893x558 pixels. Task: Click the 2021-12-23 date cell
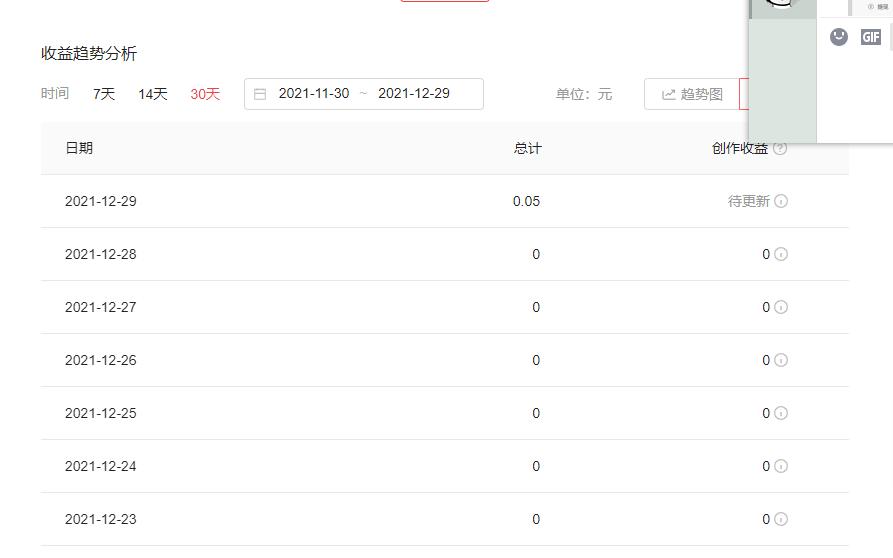[101, 519]
